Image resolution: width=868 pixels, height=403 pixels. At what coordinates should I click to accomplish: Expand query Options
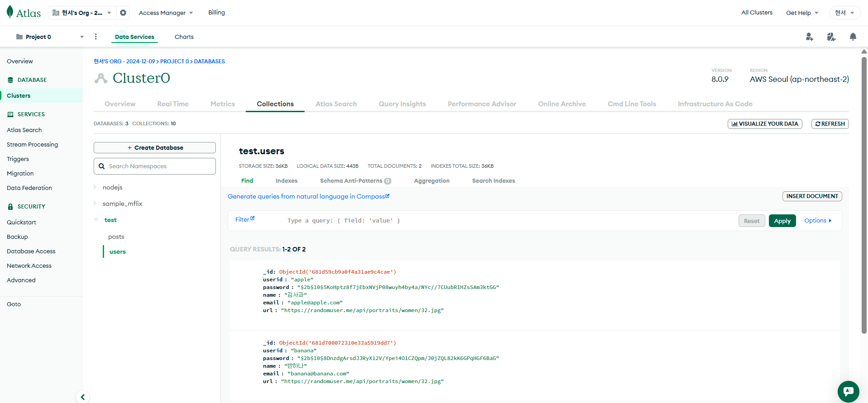818,221
